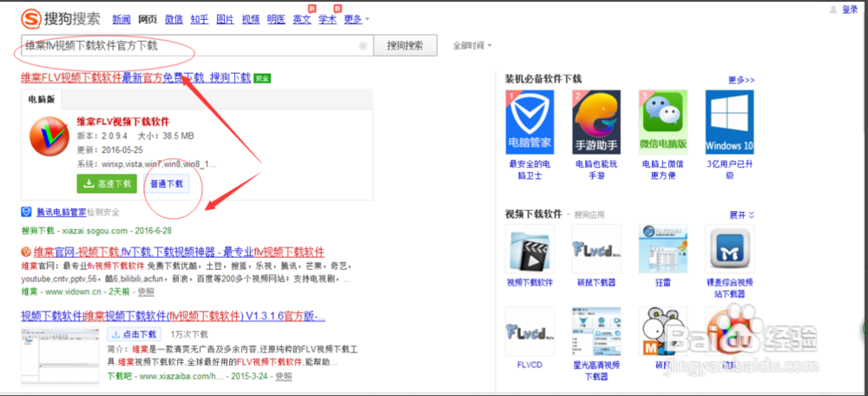Click the FLVCD icon in the second row

tap(529, 331)
